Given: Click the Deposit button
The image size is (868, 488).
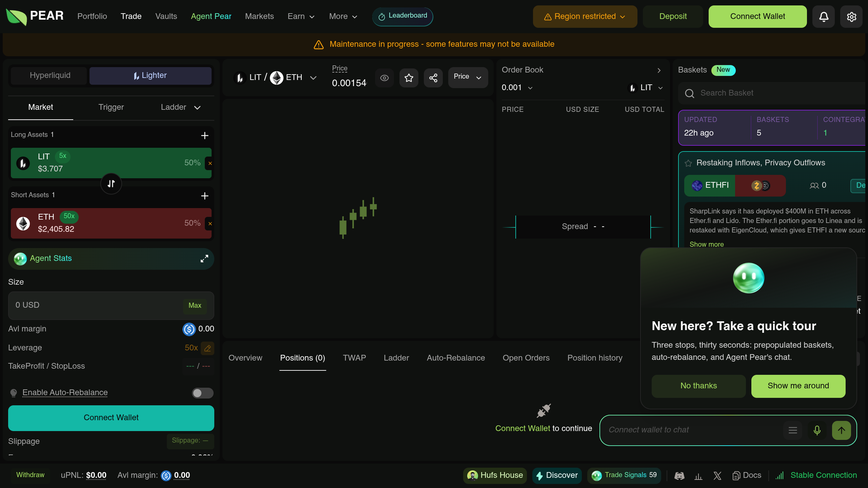Looking at the screenshot, I should click(673, 17).
